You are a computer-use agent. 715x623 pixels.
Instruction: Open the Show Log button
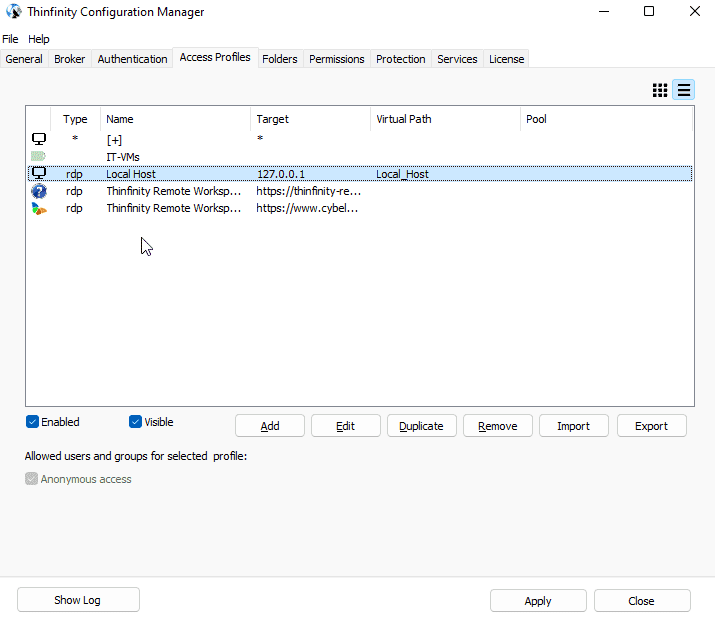pos(78,600)
